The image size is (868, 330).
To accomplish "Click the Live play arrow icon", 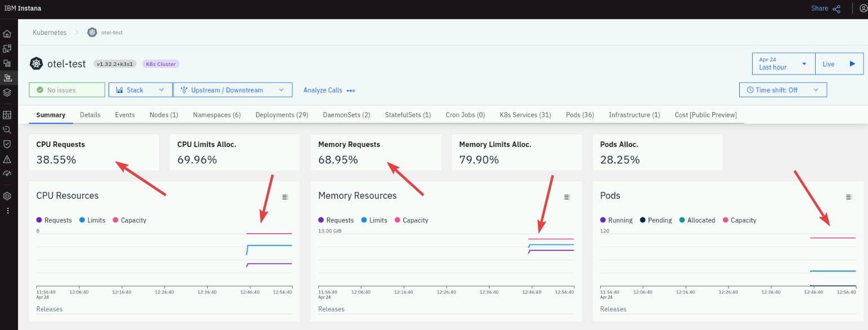I will [x=852, y=64].
